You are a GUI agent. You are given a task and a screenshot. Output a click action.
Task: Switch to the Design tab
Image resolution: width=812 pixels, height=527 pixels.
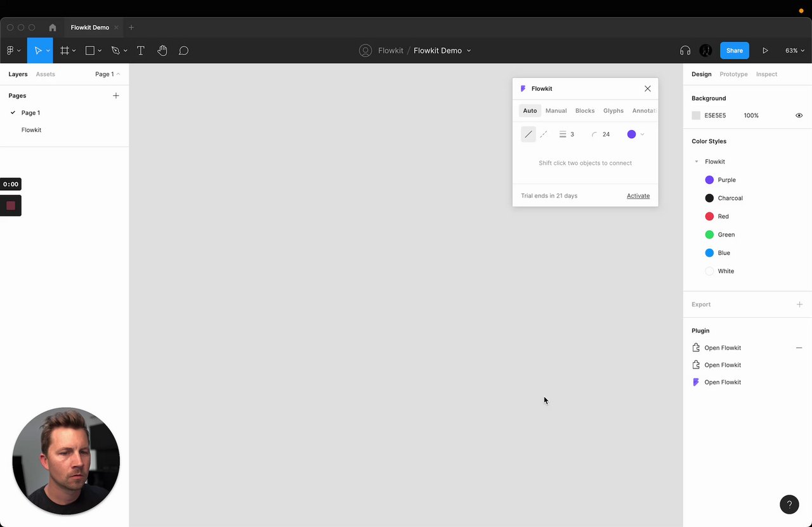tap(702, 74)
